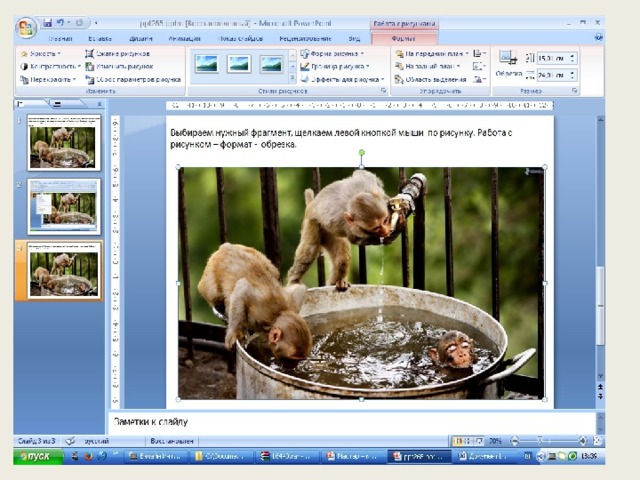
Task: Activate the Обрезка crop tool
Action: 509,63
